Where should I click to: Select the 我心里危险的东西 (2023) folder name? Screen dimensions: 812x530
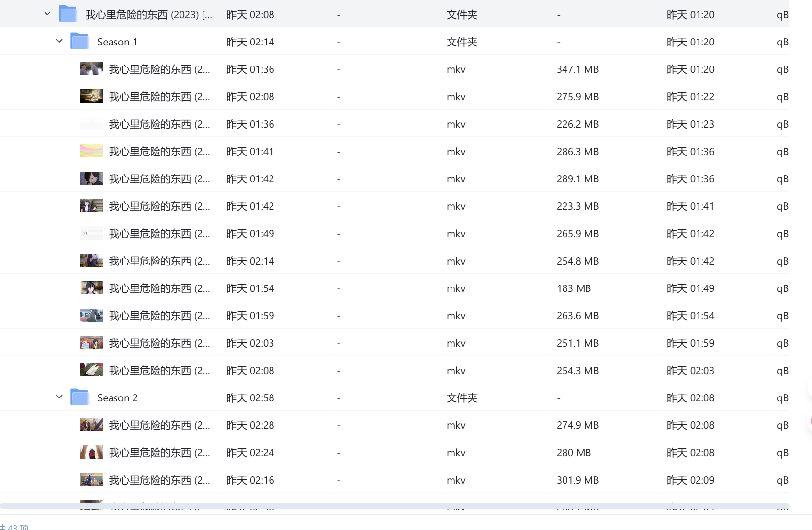(x=149, y=15)
